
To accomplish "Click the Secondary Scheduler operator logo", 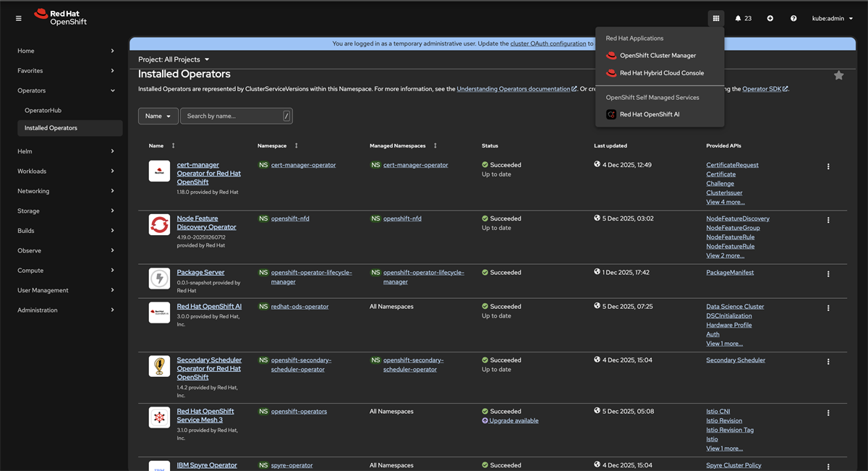I will [159, 366].
